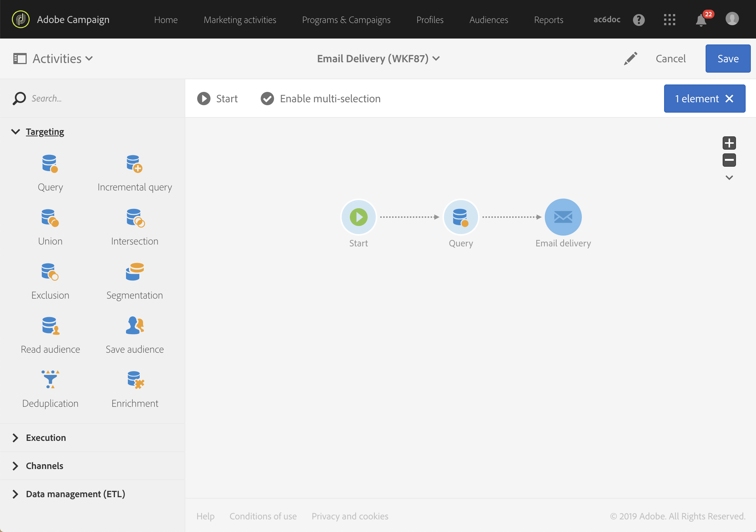
Task: Click the pencil edit properties icon
Action: pyautogui.click(x=630, y=59)
